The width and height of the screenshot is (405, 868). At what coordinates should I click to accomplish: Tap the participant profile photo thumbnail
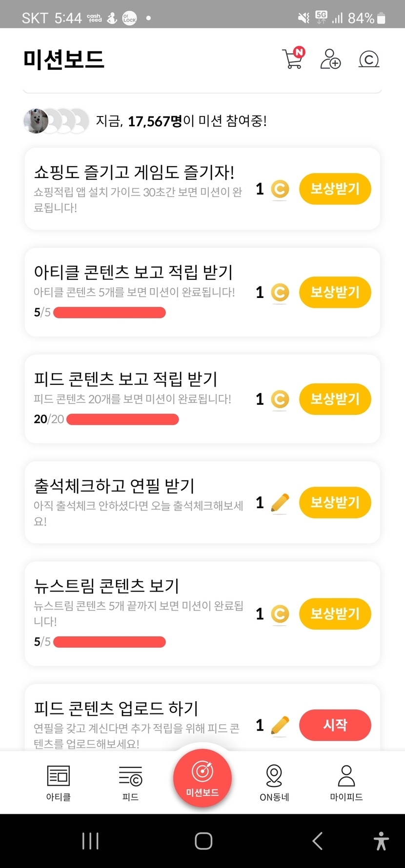tap(36, 121)
